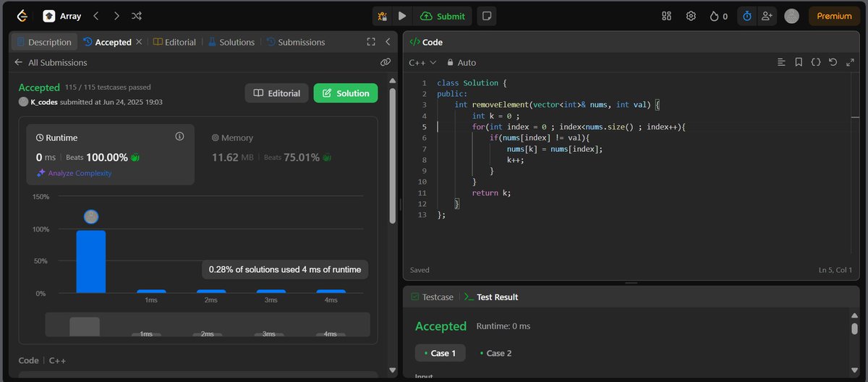Close the Accepted tab

point(139,42)
